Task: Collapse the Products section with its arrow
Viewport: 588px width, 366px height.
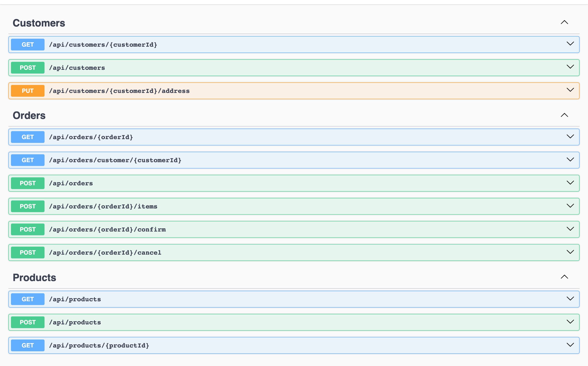Action: (x=564, y=277)
